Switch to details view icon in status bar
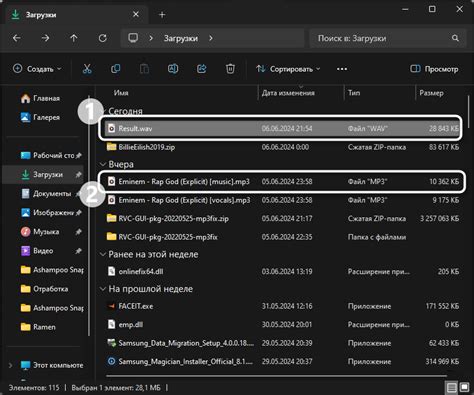 (x=452, y=387)
